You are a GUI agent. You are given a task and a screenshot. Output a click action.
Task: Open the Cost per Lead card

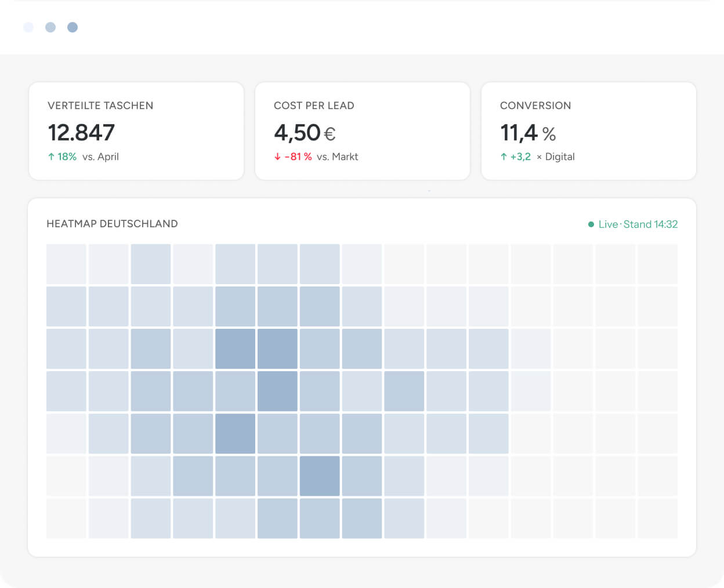[363, 131]
